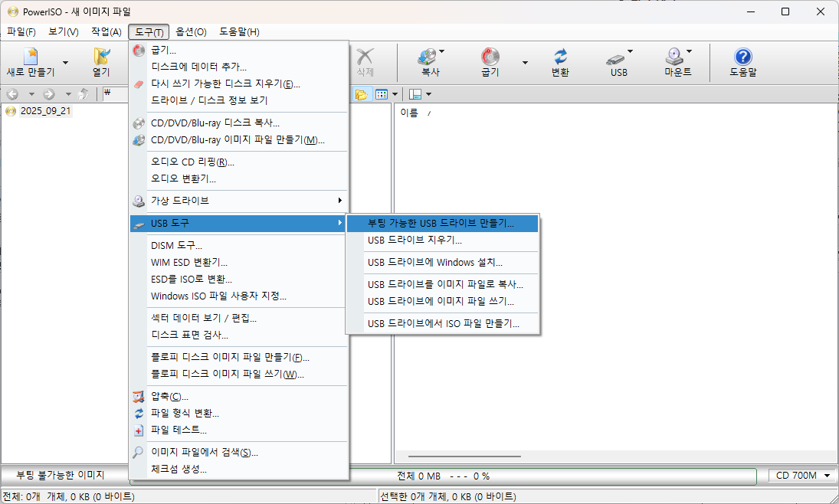Expand the 마운트 dropdown arrow
Screen dimensions: 839x504
click(x=689, y=51)
